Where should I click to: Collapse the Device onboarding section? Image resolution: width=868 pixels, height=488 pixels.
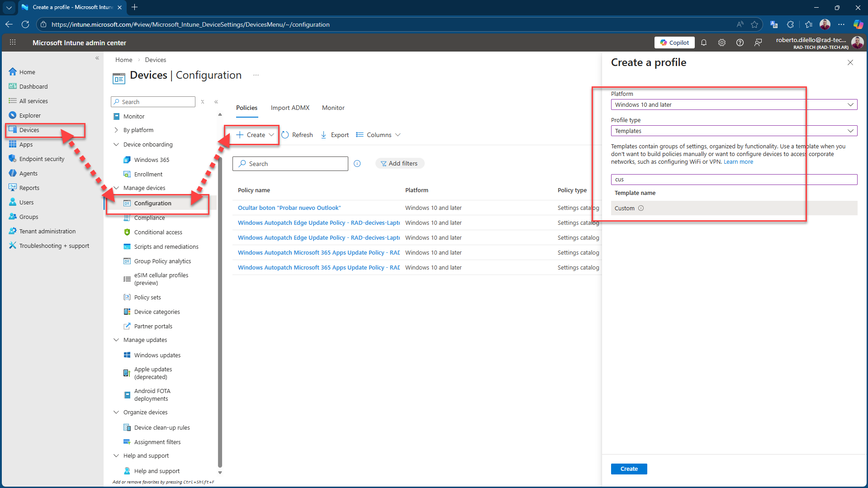point(116,145)
